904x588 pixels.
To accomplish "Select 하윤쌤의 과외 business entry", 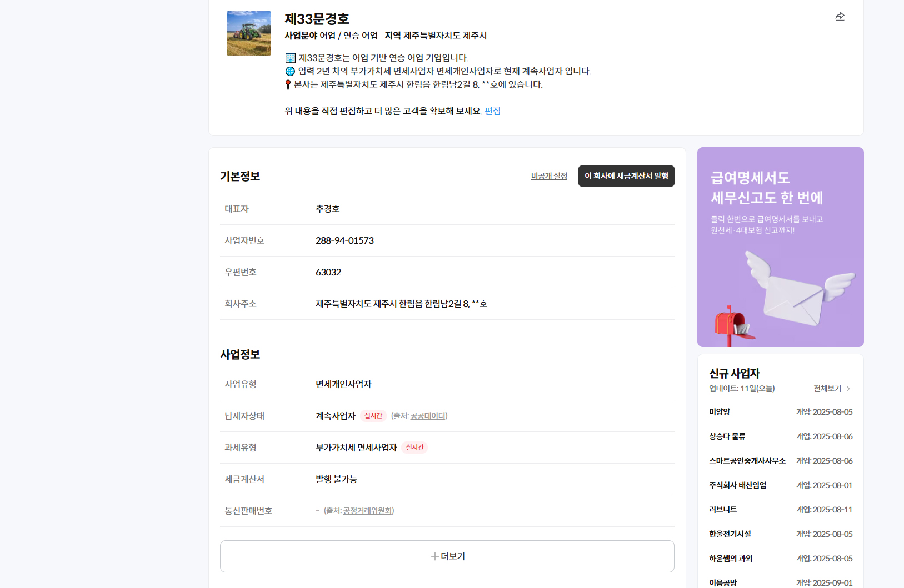I will [x=730, y=559].
